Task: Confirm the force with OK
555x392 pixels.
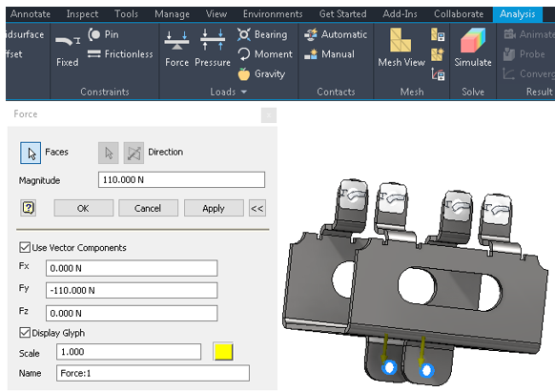Action: [x=84, y=208]
